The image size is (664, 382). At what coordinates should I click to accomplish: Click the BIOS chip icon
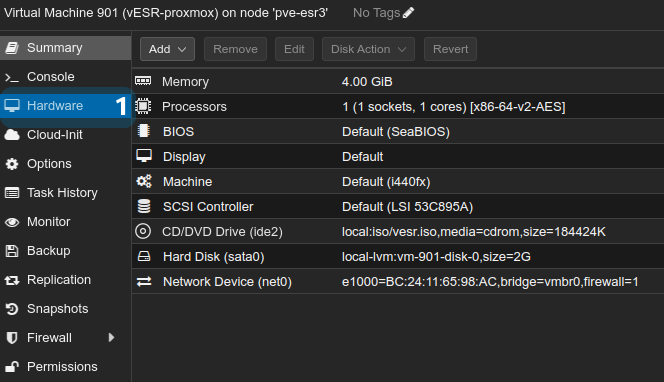pos(144,131)
